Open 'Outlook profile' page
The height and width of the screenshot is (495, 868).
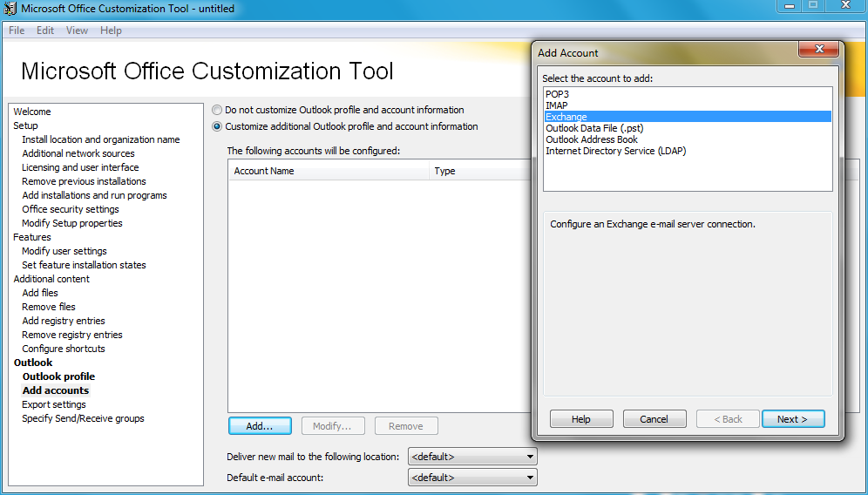58,376
